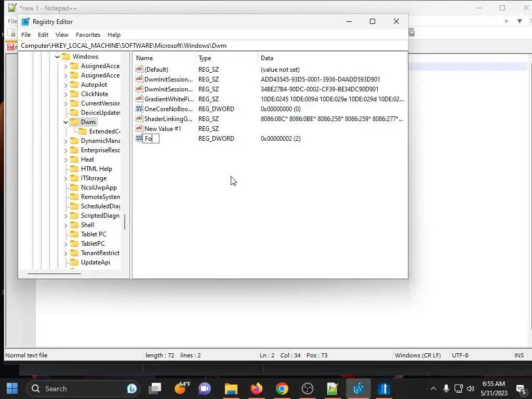Viewport: 532px width, 399px height.
Task: Click the value name edit box containing Fo
Action: [x=151, y=138]
